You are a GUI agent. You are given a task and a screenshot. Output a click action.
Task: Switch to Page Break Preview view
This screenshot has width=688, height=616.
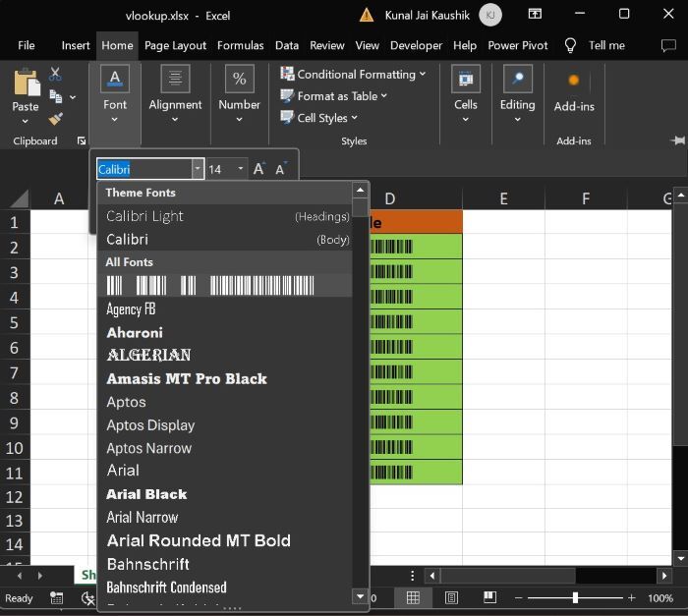(x=488, y=597)
